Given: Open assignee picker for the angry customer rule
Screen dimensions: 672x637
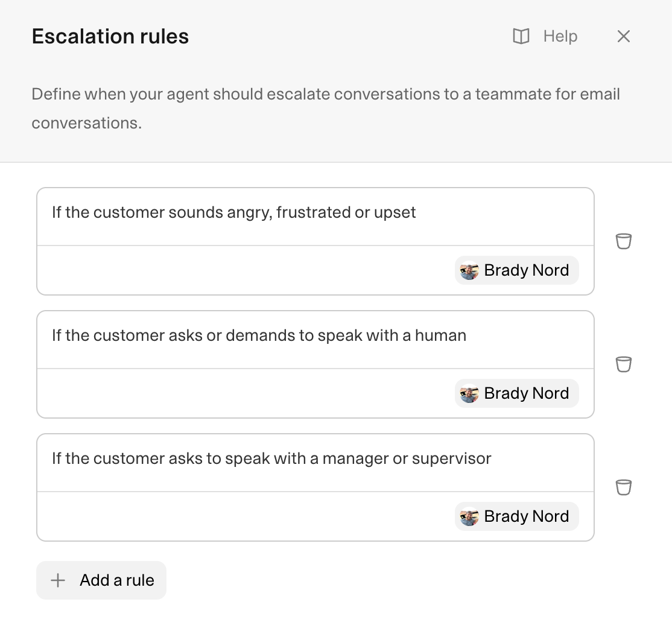Looking at the screenshot, I should coord(517,270).
